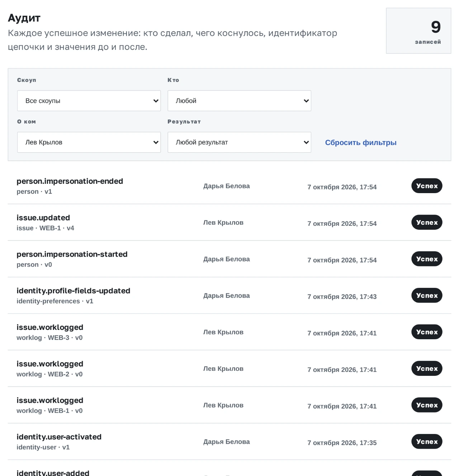The width and height of the screenshot is (459, 476).
Task: Click the subtitle worklog · WEB-1 · v0
Action: point(49,411)
